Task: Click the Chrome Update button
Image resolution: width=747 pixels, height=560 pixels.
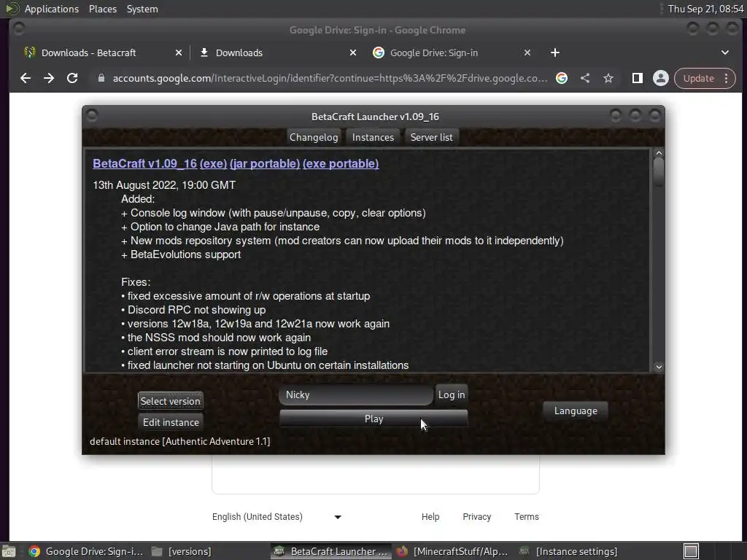Action: [x=698, y=78]
